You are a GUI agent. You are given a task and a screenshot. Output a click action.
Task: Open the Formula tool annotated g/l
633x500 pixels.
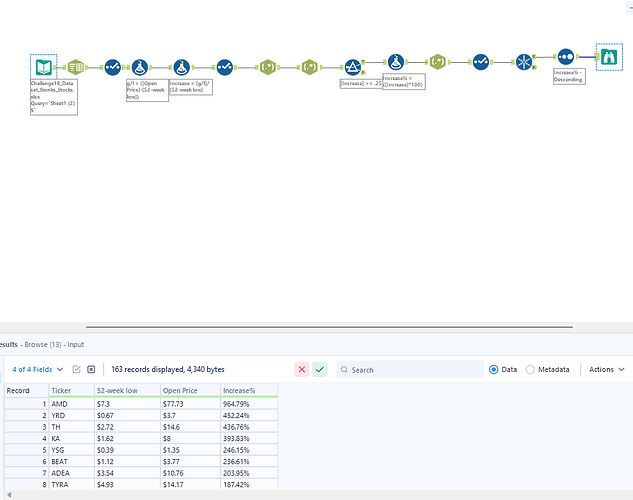coord(140,67)
